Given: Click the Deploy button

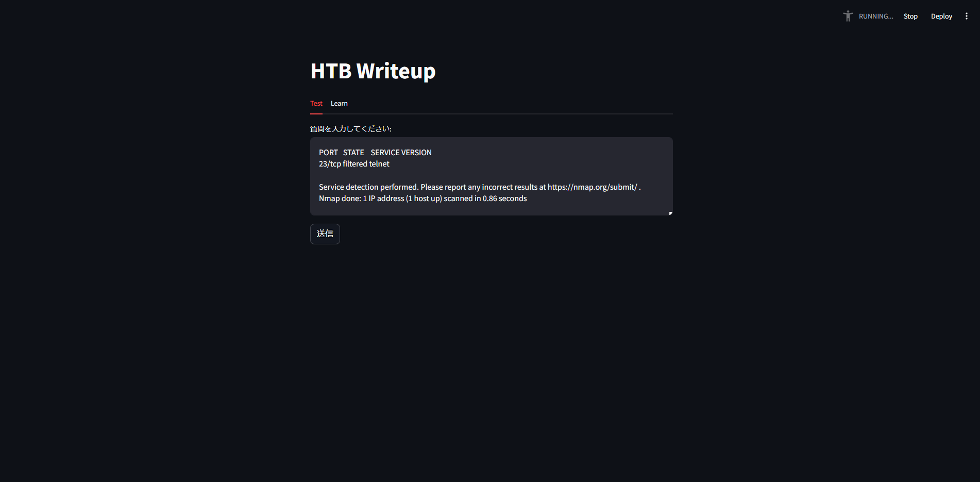Looking at the screenshot, I should [941, 16].
